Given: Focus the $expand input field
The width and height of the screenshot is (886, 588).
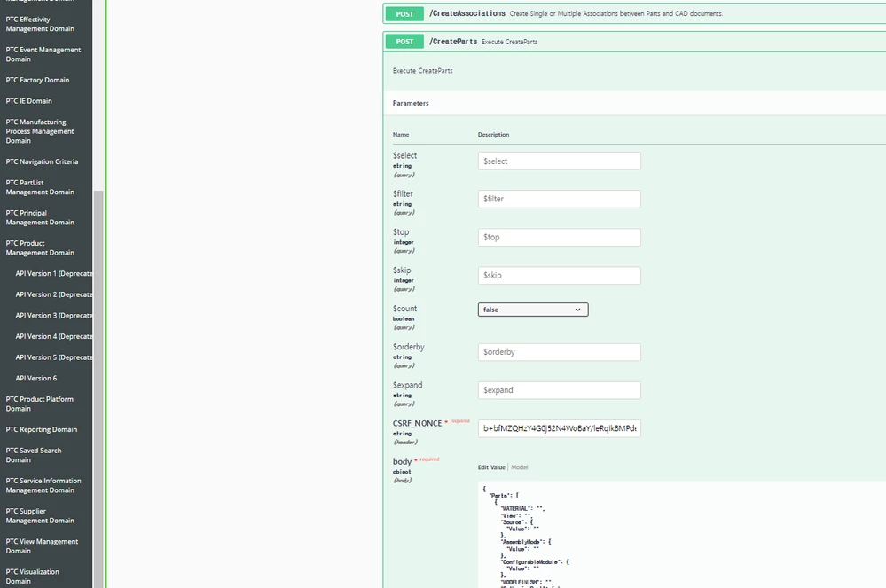Looking at the screenshot, I should [x=560, y=390].
